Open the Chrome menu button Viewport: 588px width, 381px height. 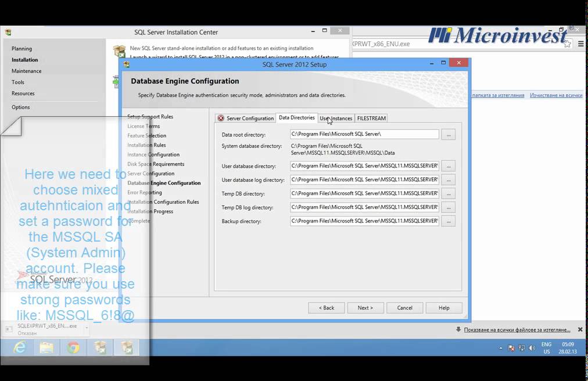(581, 44)
